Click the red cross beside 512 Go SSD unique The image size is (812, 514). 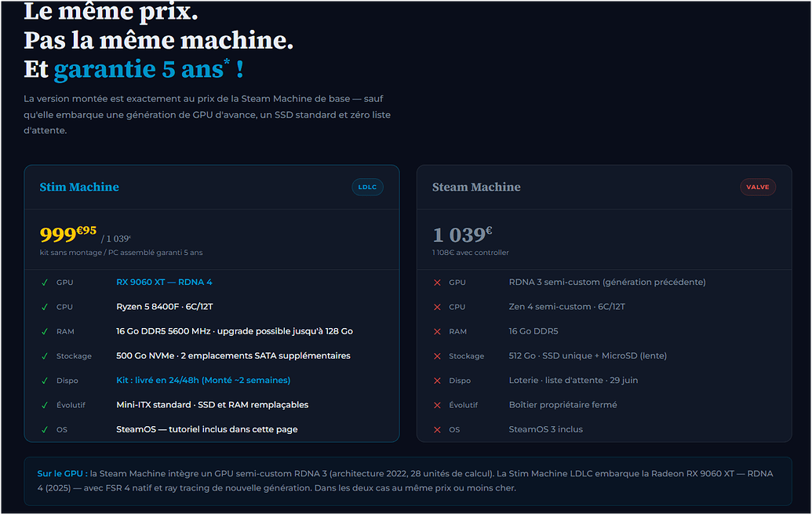pos(437,356)
